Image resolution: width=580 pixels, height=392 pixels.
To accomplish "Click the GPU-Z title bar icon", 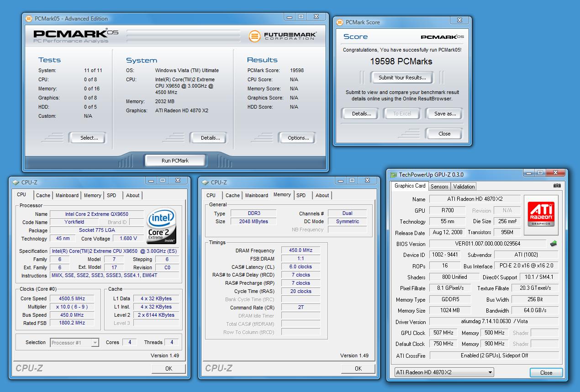I will click(394, 174).
